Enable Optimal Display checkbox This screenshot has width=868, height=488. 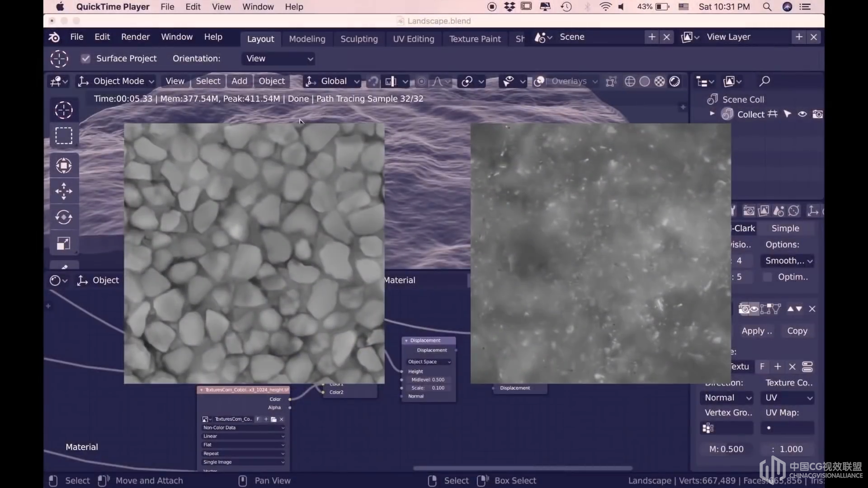(767, 277)
